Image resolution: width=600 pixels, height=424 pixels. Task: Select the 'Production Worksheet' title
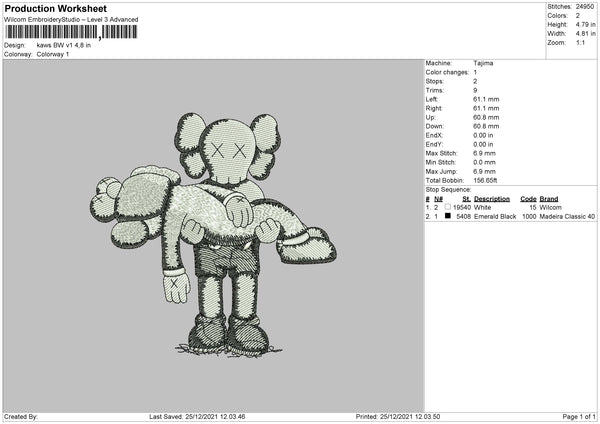click(55, 8)
